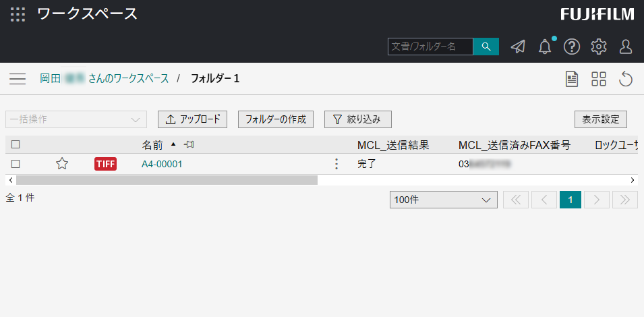Open the 100件 items-per-page dropdown

443,200
